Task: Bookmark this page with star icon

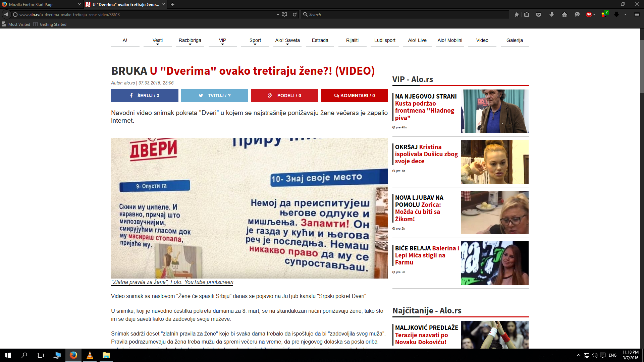Action: point(517,14)
